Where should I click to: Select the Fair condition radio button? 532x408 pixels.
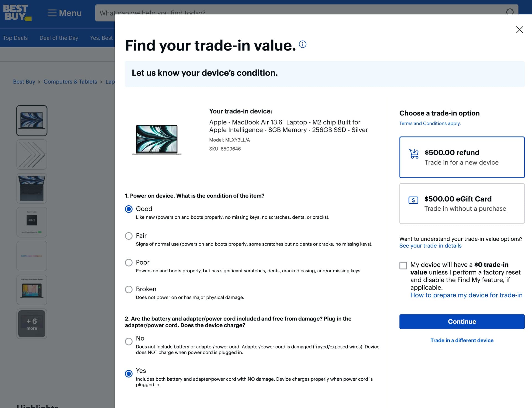(x=129, y=236)
